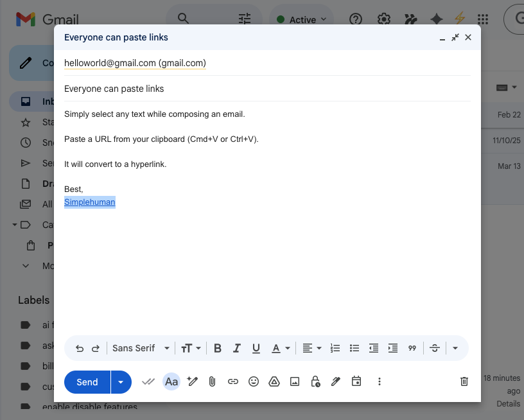Toggle strikethrough formatting
Screen dimensions: 524x420
coord(435,347)
